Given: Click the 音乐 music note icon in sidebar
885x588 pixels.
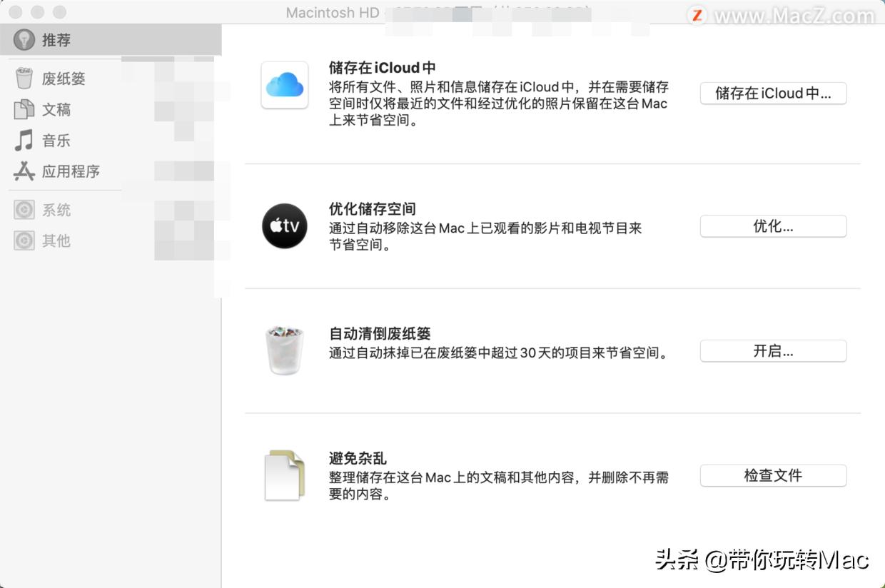Looking at the screenshot, I should (x=23, y=141).
